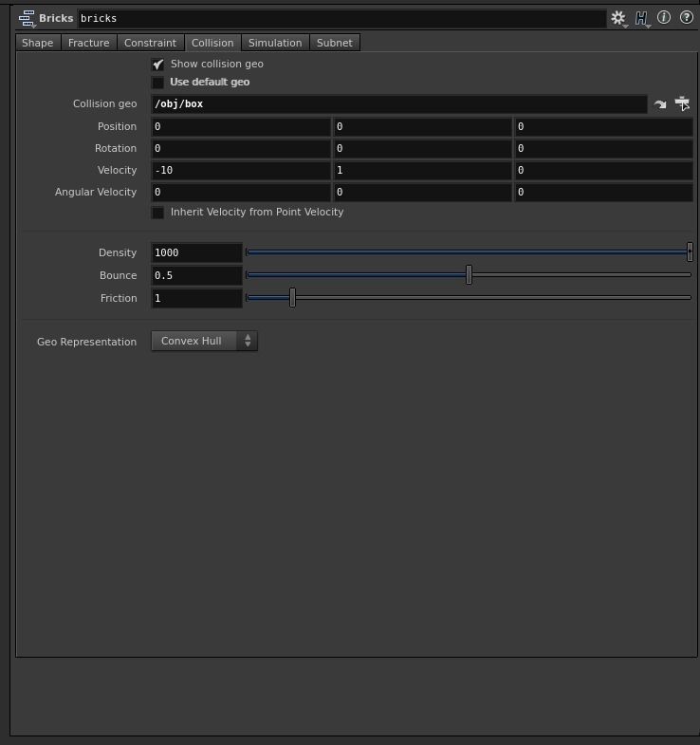Click the Angular Velocity parameter label
This screenshot has height=745, width=700.
(96, 193)
